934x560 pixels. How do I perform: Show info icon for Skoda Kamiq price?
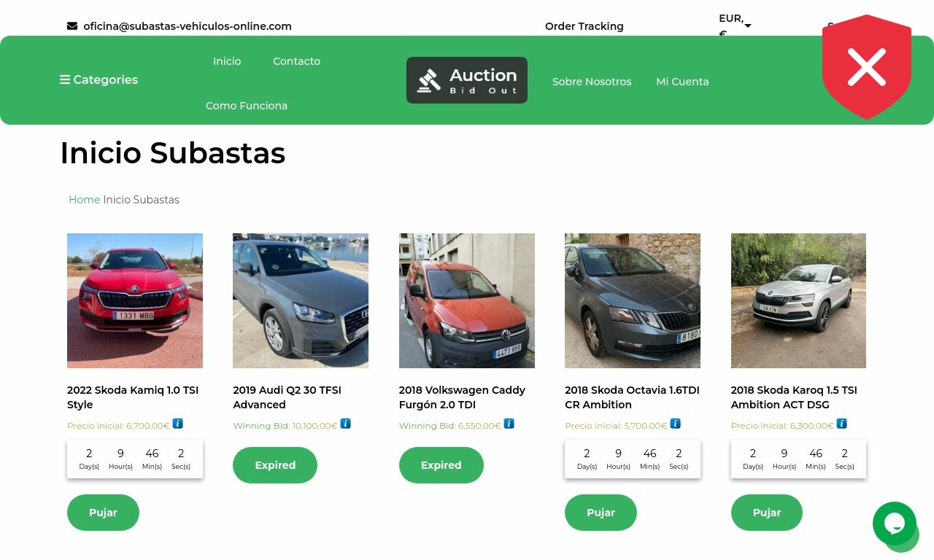[x=178, y=424]
